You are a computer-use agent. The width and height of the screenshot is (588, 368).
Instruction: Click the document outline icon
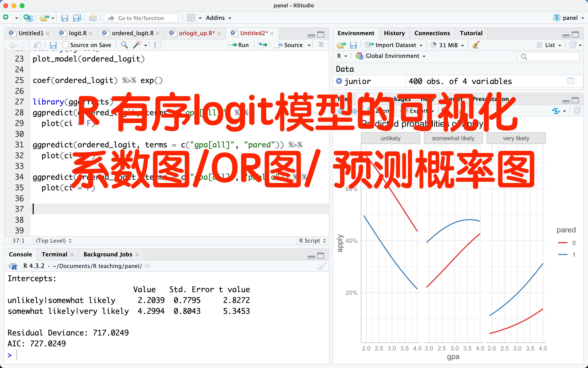click(x=321, y=45)
